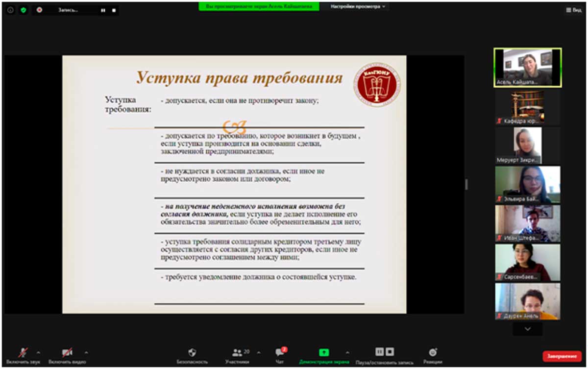Click the green encryption shield icon
The height and width of the screenshot is (369, 588).
[x=23, y=10]
